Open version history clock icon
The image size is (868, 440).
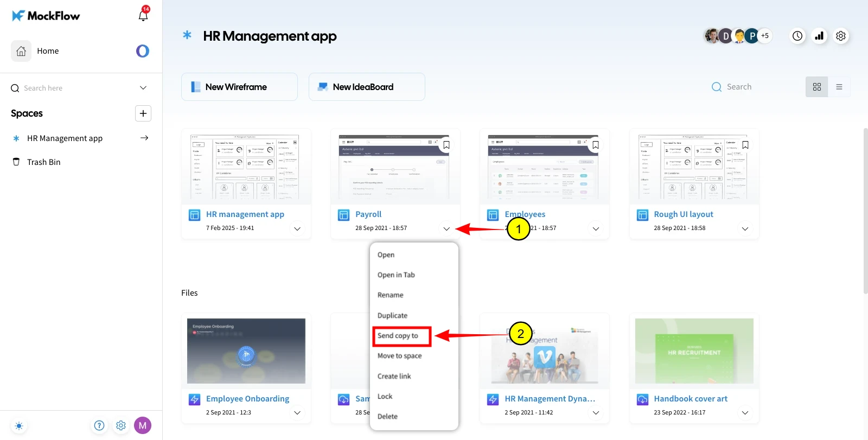(x=797, y=36)
